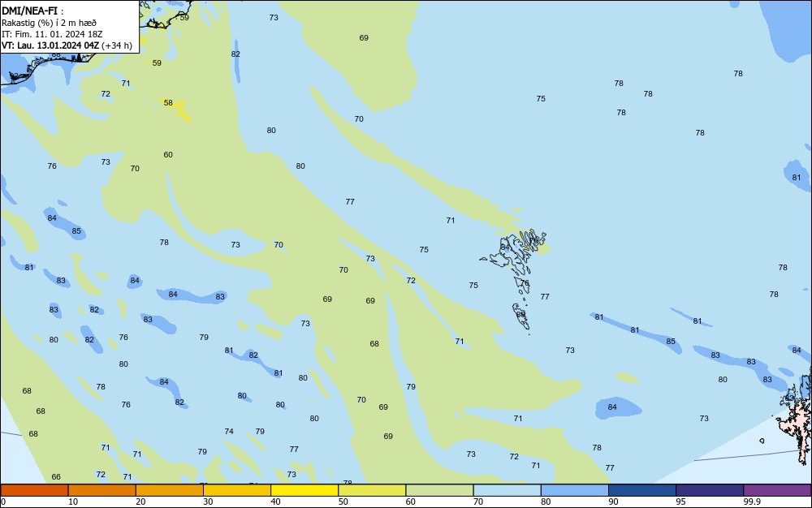Select the legend tick label "20"
This screenshot has height=508, width=812.
coord(140,502)
